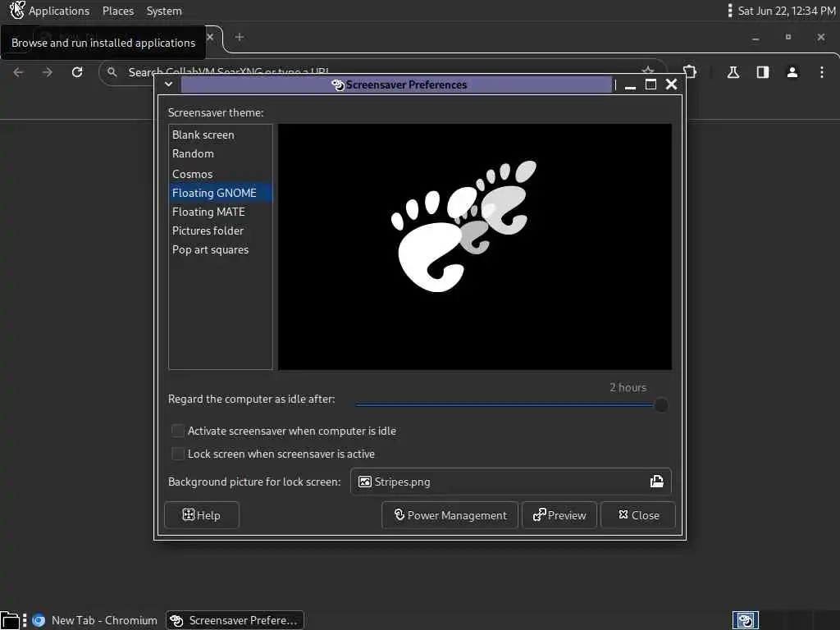Image resolution: width=840 pixels, height=630 pixels.
Task: Click the idle time slider handle
Action: tap(661, 405)
